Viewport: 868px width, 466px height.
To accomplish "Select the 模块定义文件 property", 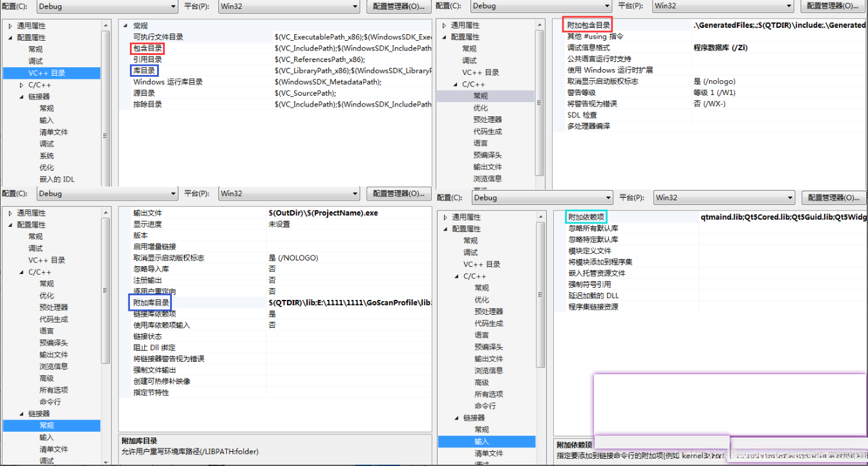I will click(589, 251).
